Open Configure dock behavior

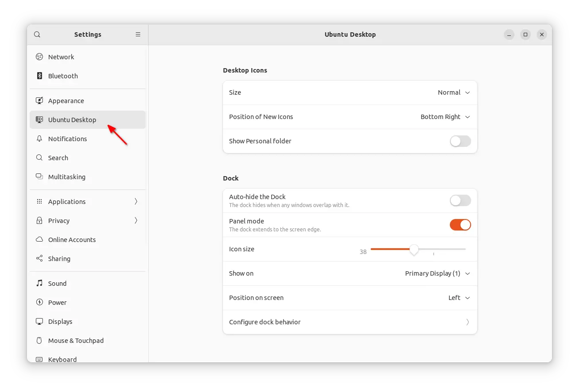point(349,322)
